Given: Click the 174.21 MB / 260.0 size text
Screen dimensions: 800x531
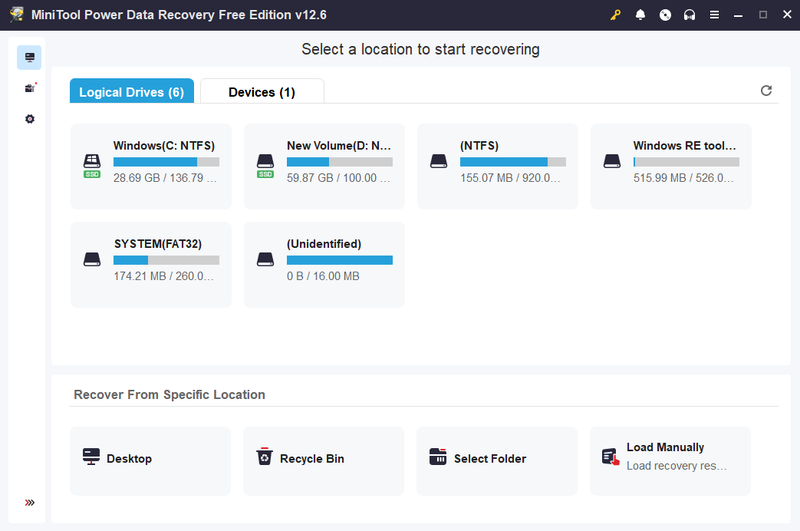Looking at the screenshot, I should coord(164,276).
